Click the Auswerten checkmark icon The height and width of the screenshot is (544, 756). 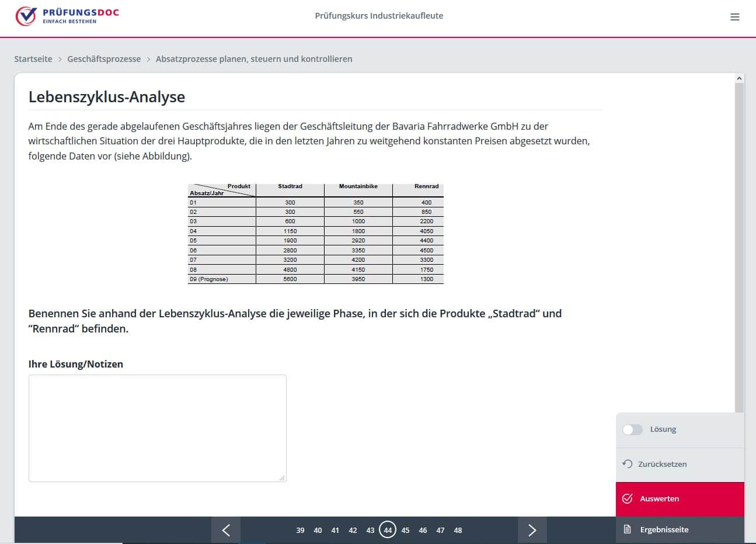[x=628, y=498]
